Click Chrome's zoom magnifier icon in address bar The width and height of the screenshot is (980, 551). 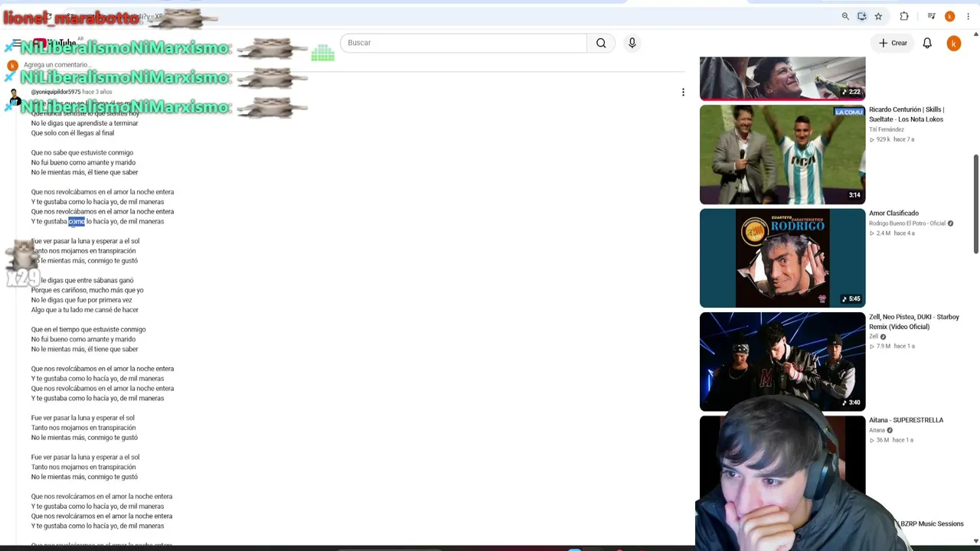point(845,16)
